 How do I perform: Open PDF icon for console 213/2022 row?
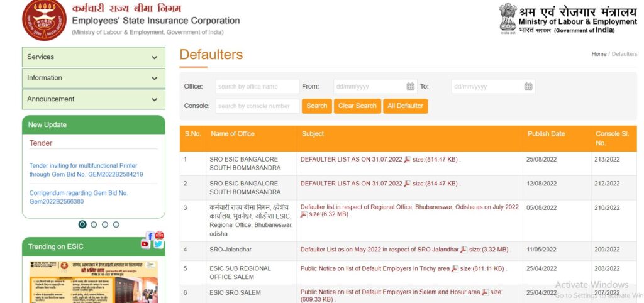(x=408, y=160)
